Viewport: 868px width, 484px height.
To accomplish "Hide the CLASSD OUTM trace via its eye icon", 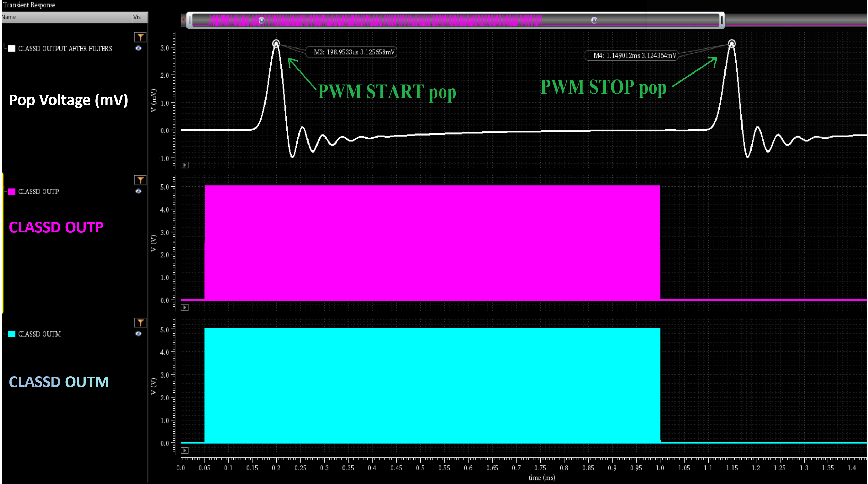I will (138, 334).
